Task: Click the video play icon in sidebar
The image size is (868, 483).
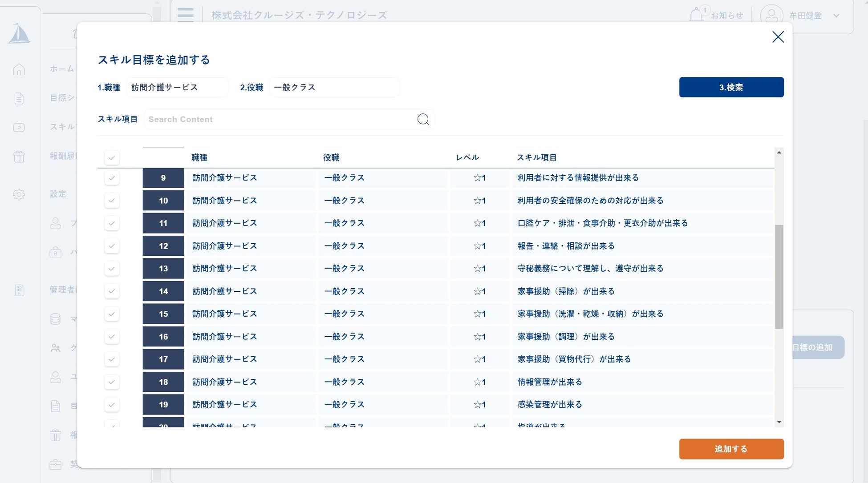Action: (19, 128)
